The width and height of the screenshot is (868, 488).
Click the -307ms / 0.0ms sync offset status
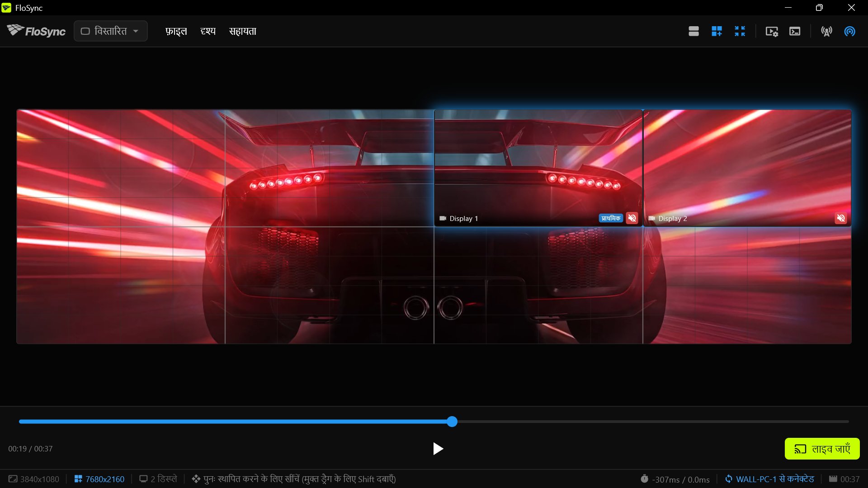click(x=675, y=479)
